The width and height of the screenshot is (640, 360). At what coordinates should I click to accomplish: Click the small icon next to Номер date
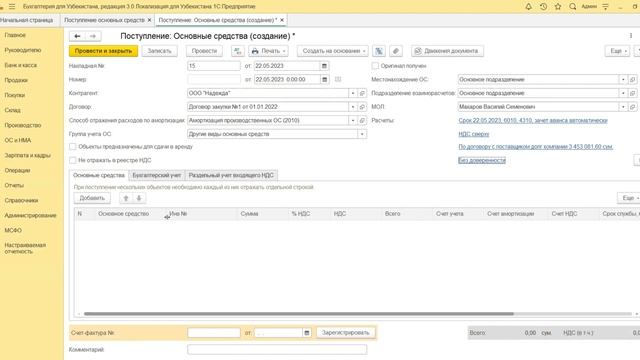pos(338,80)
